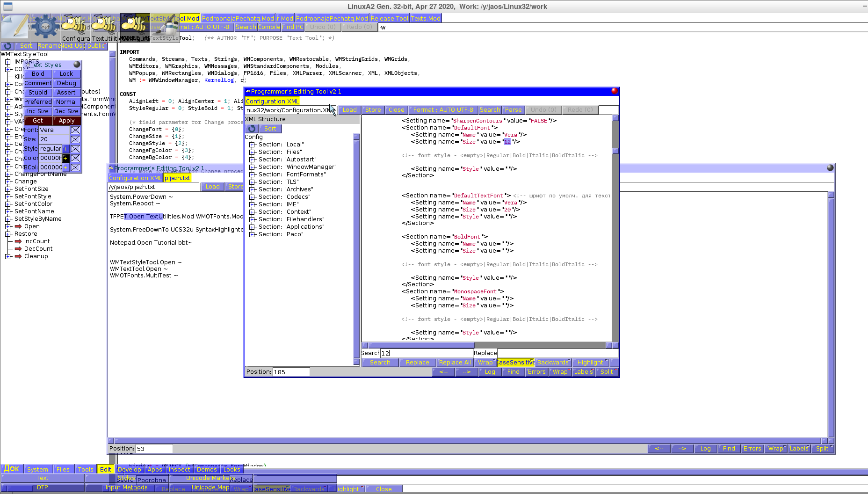Click refresh icon in module structure panel
Image resolution: width=868 pixels, height=494 pixels.
pos(7,46)
